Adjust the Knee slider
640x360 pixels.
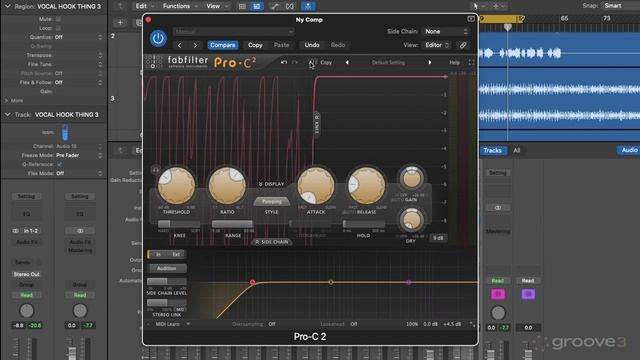click(x=179, y=224)
